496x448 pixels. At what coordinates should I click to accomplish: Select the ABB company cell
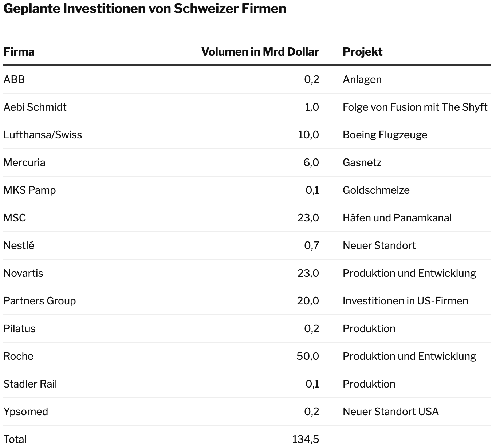pyautogui.click(x=14, y=79)
